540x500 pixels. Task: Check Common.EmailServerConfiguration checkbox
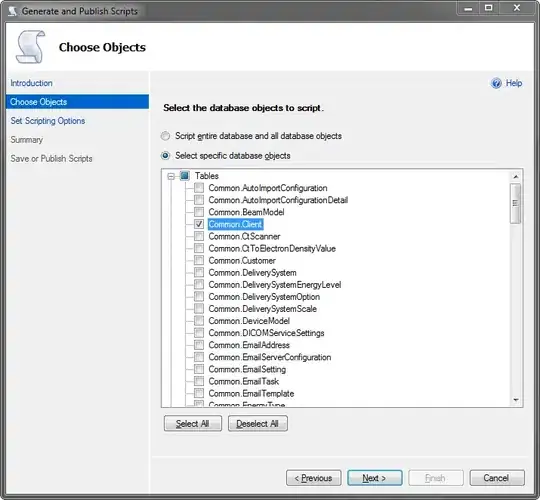[199, 357]
